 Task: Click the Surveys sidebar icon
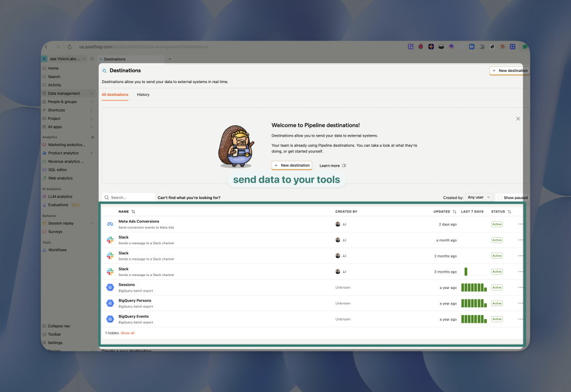coord(44,231)
